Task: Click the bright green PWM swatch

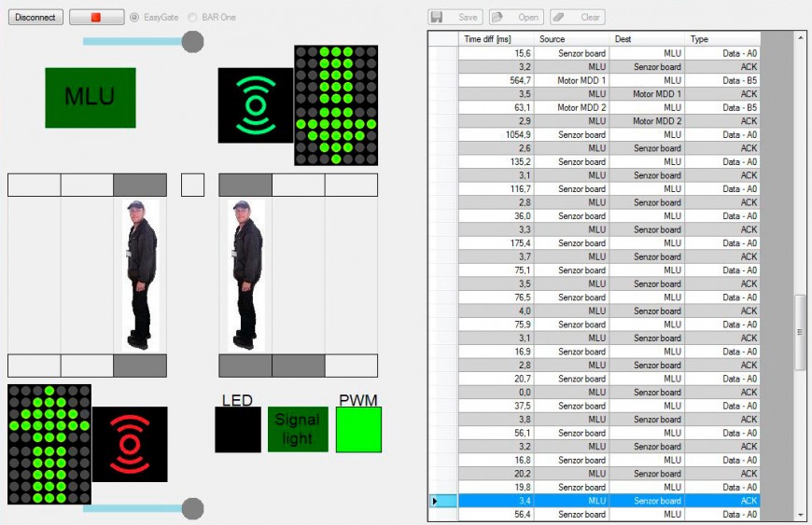Action: 358,430
